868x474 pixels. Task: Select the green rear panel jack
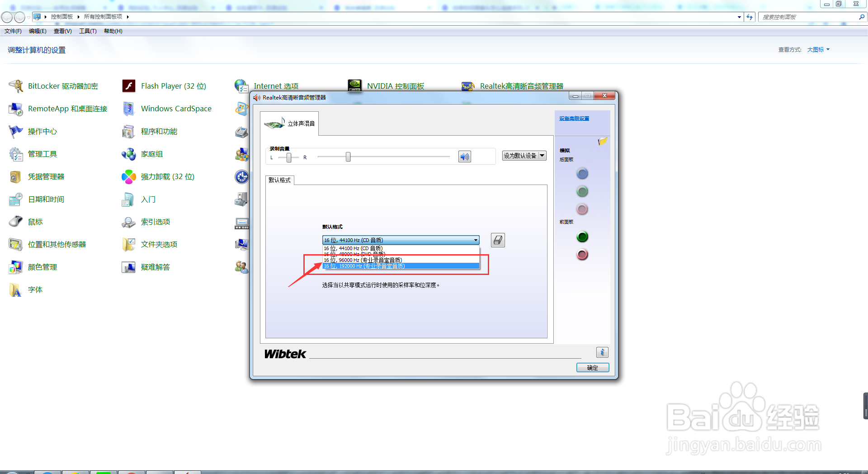(582, 191)
